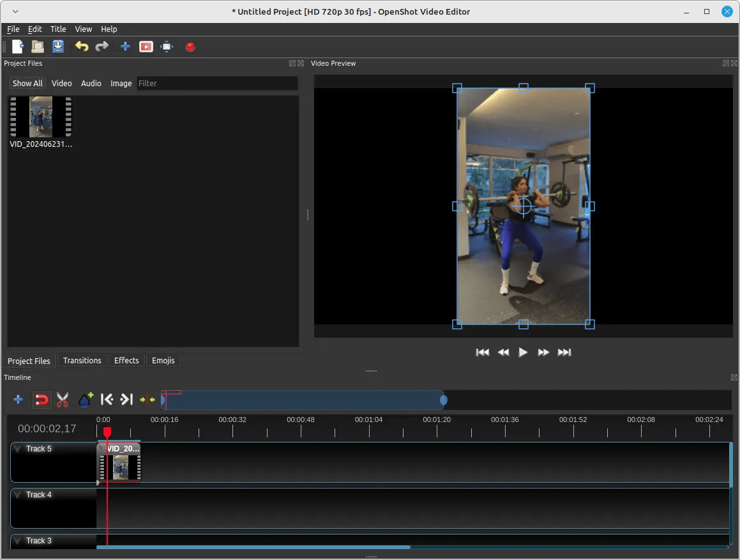
Task: Click the zoom slider right handle
Action: click(444, 400)
